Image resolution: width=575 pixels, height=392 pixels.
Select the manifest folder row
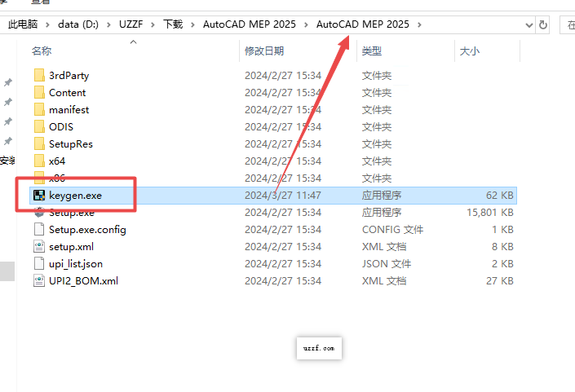69,110
